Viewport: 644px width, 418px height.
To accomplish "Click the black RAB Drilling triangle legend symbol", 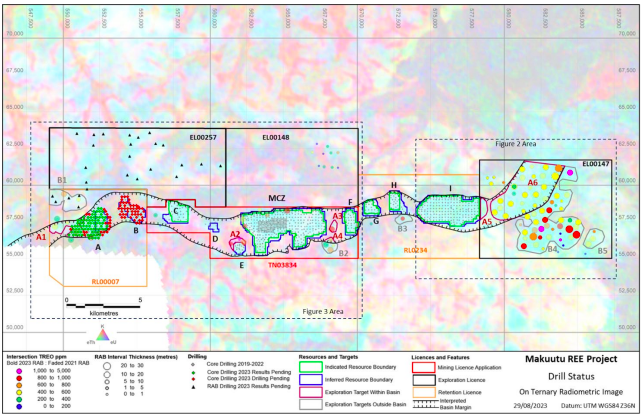I will (x=193, y=387).
